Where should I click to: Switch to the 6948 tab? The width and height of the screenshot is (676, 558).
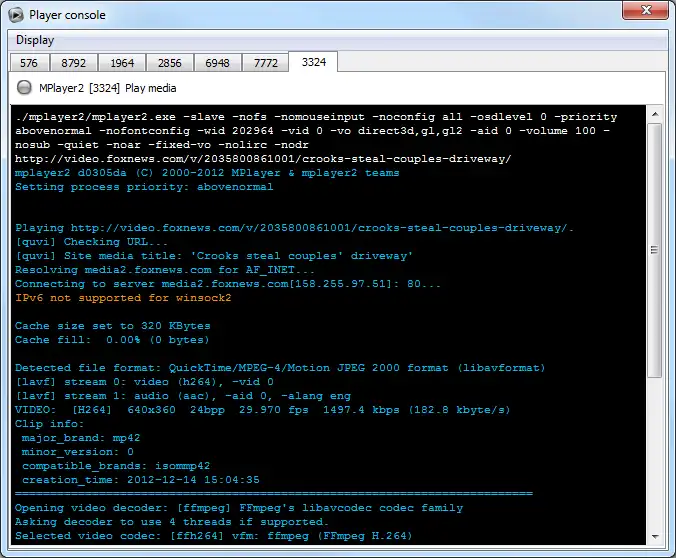(217, 63)
